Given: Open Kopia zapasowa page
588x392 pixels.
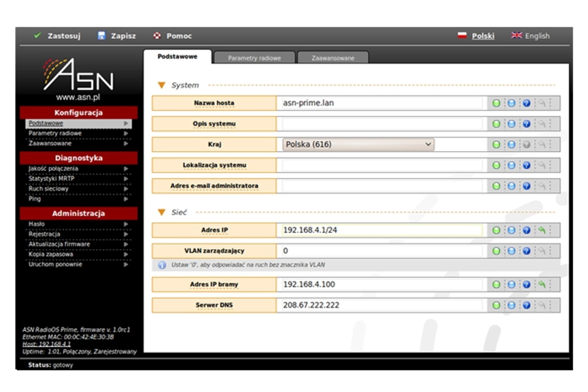Looking at the screenshot, I should tap(79, 254).
